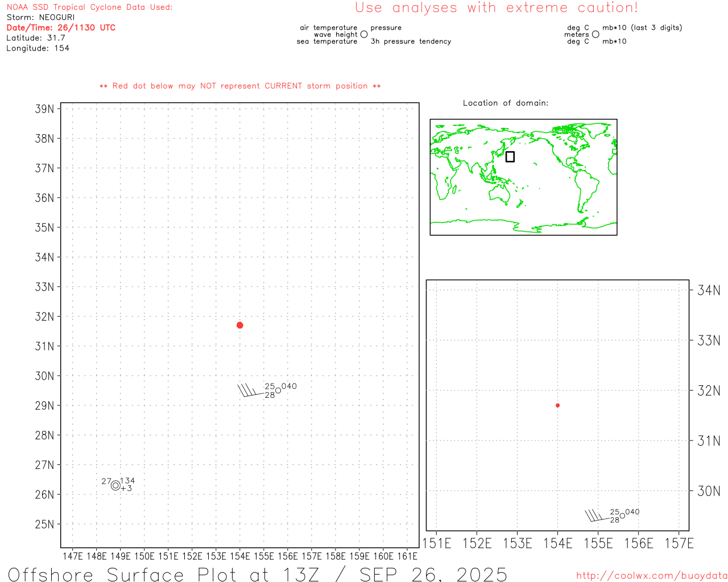Click the wind barb near 29N 154E on main map
728x582 pixels.
coord(250,390)
